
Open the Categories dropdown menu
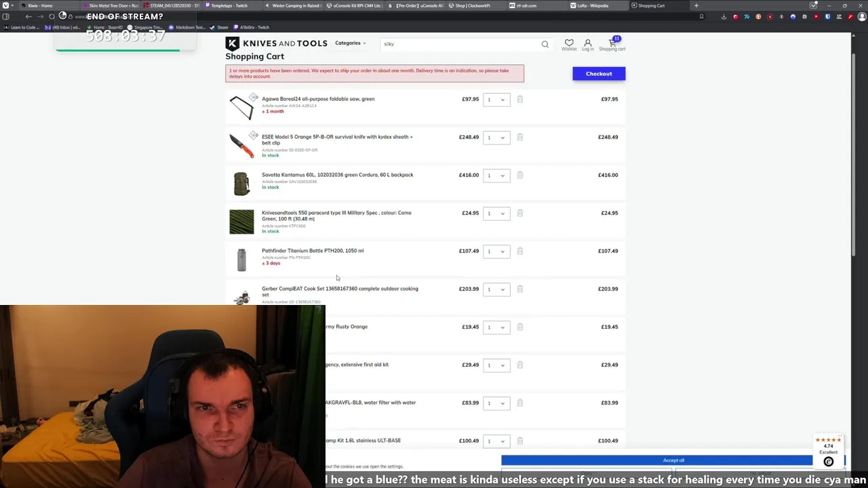coord(350,43)
